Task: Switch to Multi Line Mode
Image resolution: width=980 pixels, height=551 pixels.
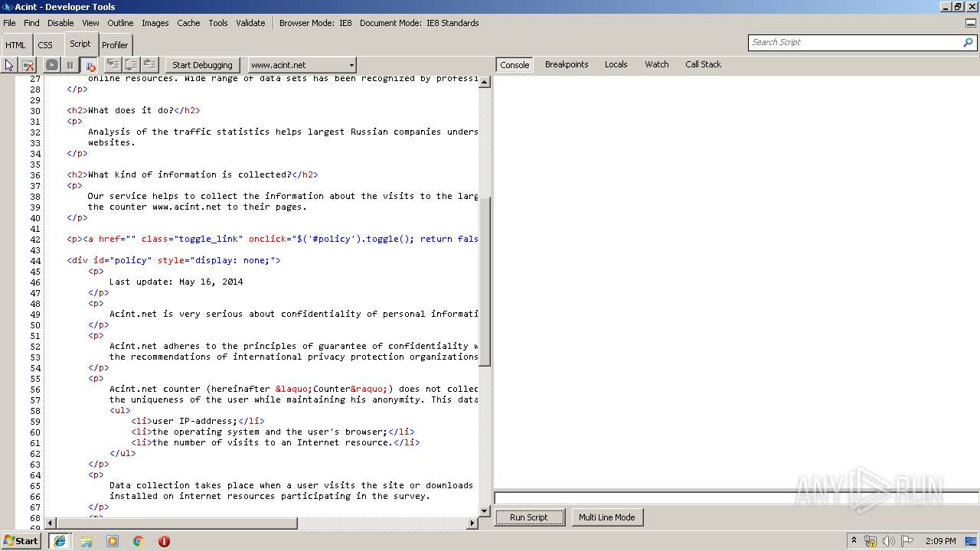Action: (606, 517)
